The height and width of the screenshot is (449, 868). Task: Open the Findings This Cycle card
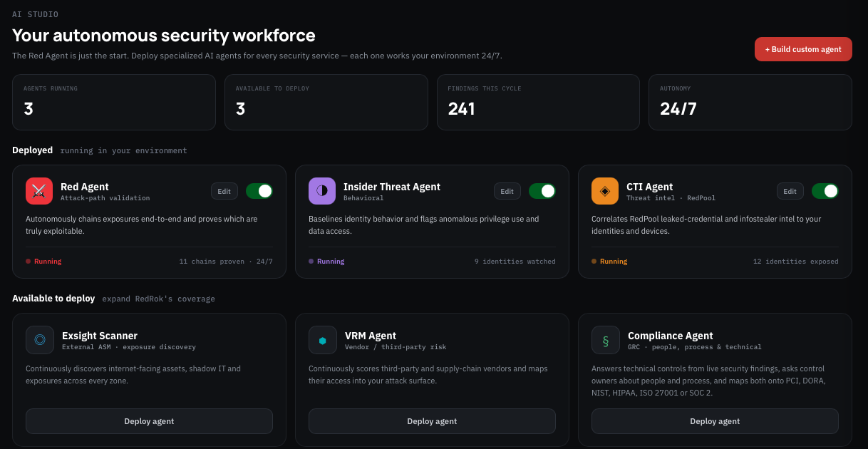538,102
